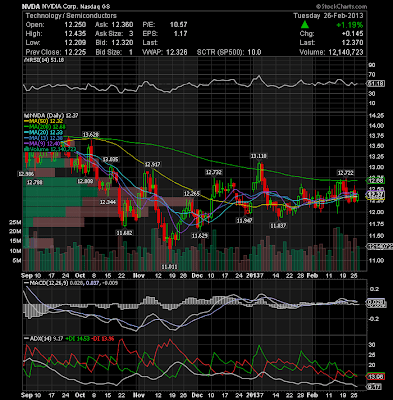
Task: Select the P/E ratio 10.57
Action: click(178, 25)
